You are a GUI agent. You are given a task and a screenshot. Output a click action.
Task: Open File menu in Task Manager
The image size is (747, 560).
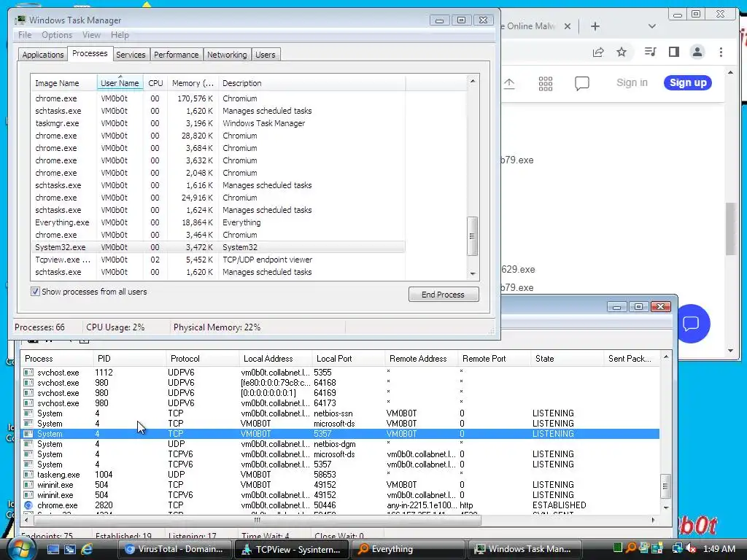point(25,35)
